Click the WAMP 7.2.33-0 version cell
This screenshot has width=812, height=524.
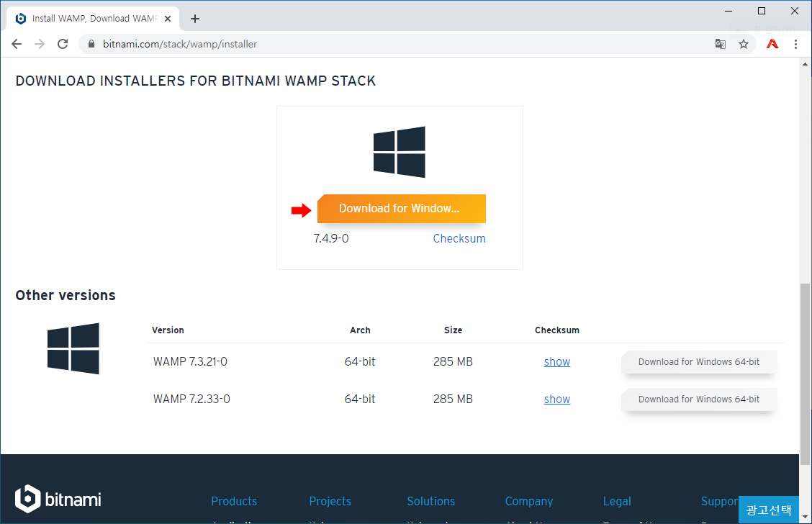coord(191,399)
